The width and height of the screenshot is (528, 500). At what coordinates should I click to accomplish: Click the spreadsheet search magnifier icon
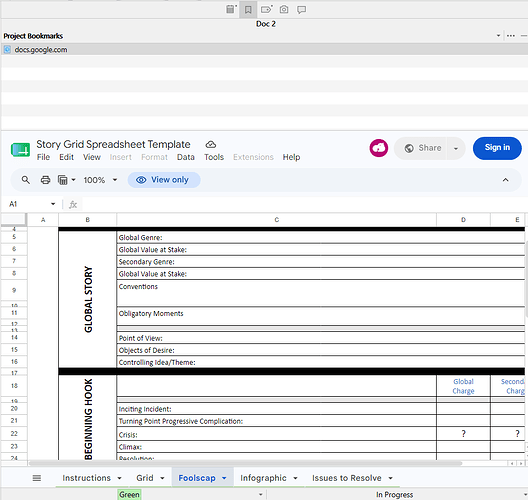point(26,180)
